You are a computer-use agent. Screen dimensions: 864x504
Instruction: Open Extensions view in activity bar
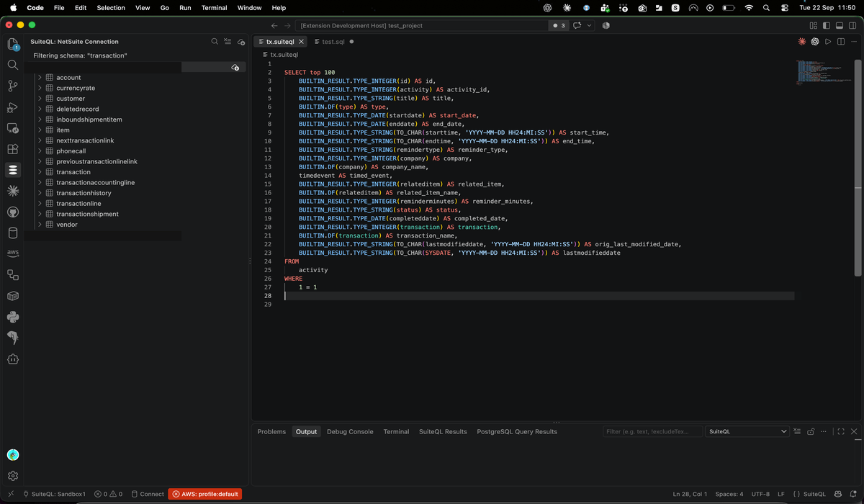pos(13,149)
